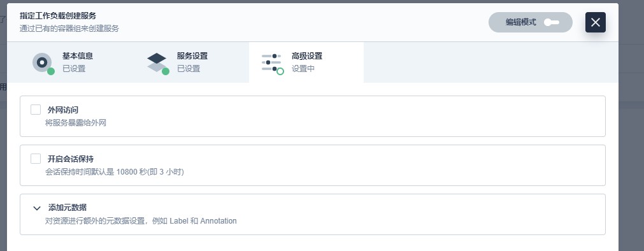
Task: Click the 高级设置 sliders icon
Action: pyautogui.click(x=271, y=62)
